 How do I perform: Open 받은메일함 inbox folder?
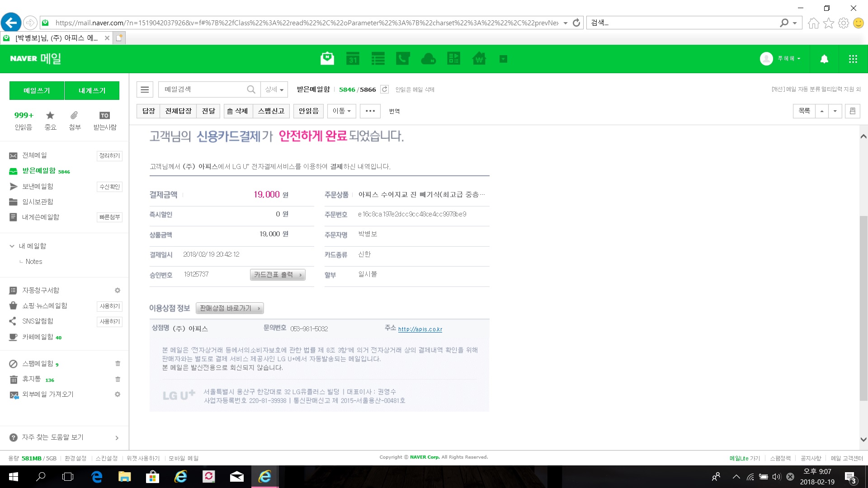[40, 171]
